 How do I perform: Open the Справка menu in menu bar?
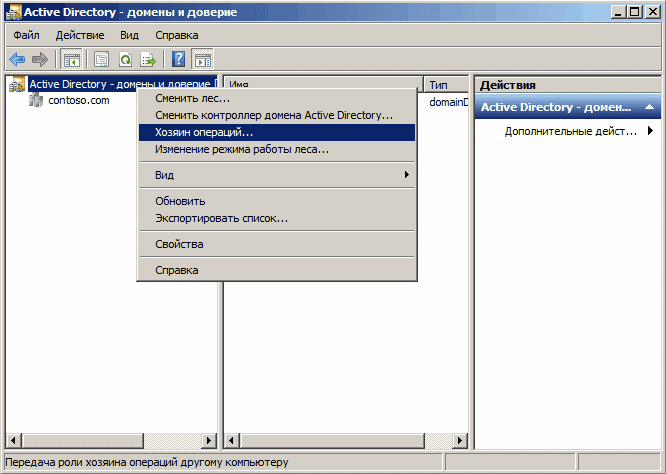coord(177,35)
